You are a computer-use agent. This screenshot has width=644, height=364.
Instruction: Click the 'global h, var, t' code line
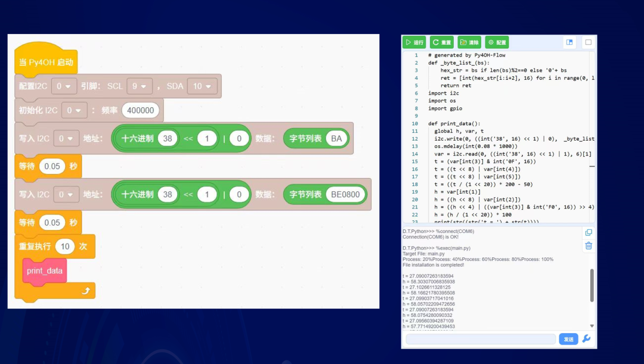tap(459, 131)
